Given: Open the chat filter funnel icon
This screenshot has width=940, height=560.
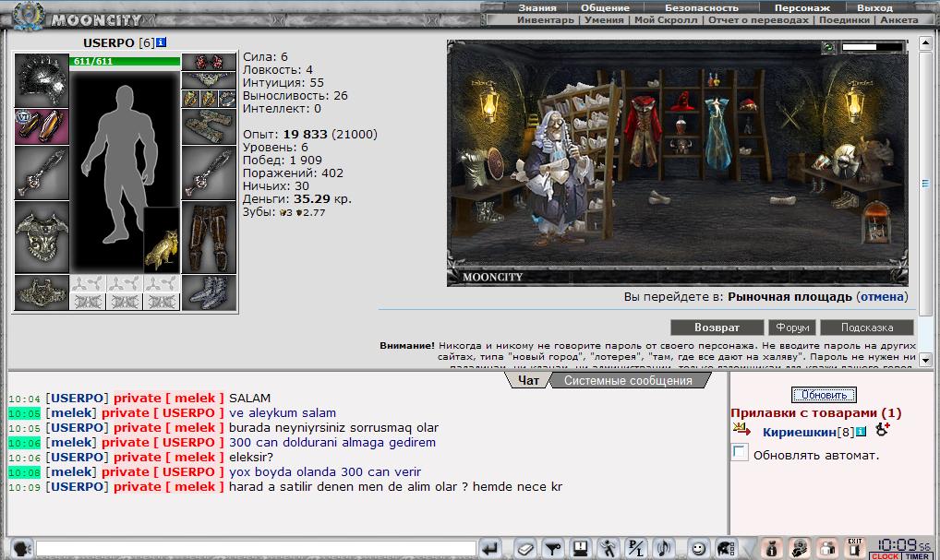Looking at the screenshot, I should point(553,548).
